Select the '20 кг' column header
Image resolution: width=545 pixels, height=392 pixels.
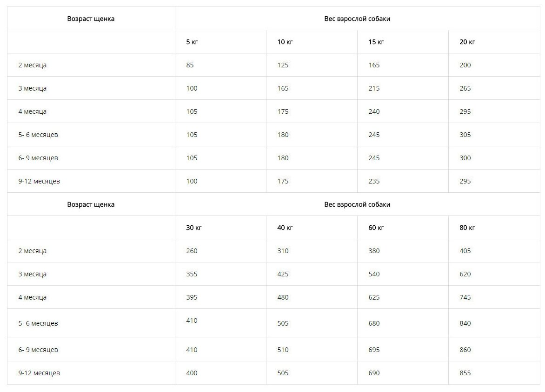click(467, 42)
